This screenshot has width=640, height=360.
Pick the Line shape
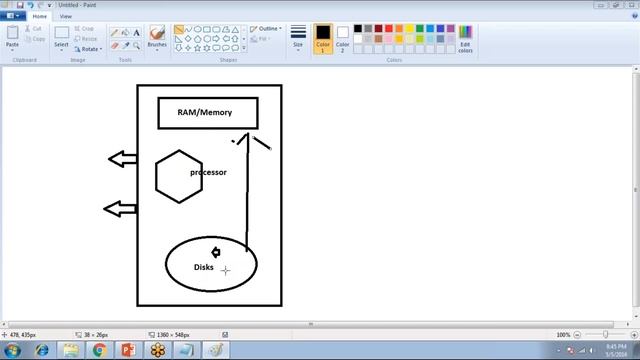click(x=179, y=29)
